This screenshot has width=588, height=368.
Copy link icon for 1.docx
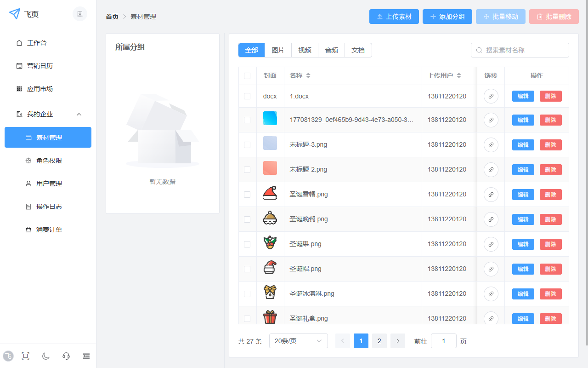tap(491, 96)
